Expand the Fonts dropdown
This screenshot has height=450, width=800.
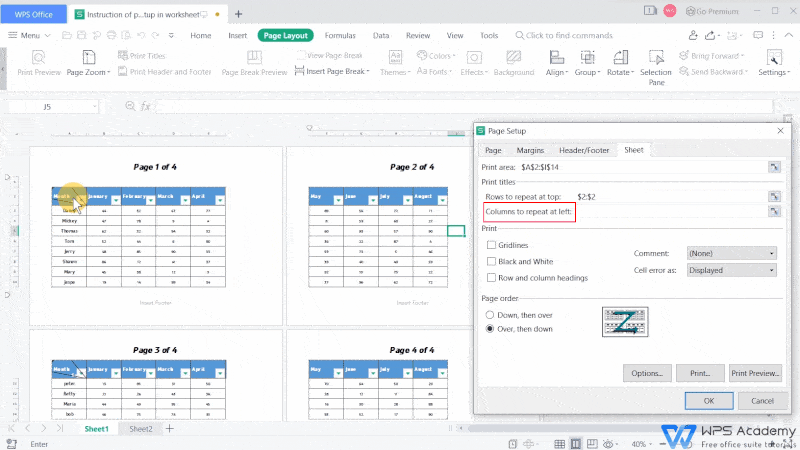(450, 72)
